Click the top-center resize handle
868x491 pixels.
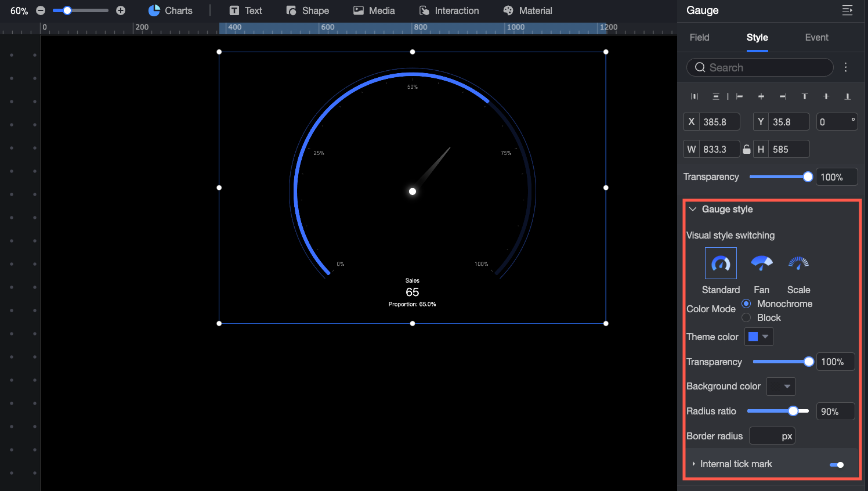413,52
